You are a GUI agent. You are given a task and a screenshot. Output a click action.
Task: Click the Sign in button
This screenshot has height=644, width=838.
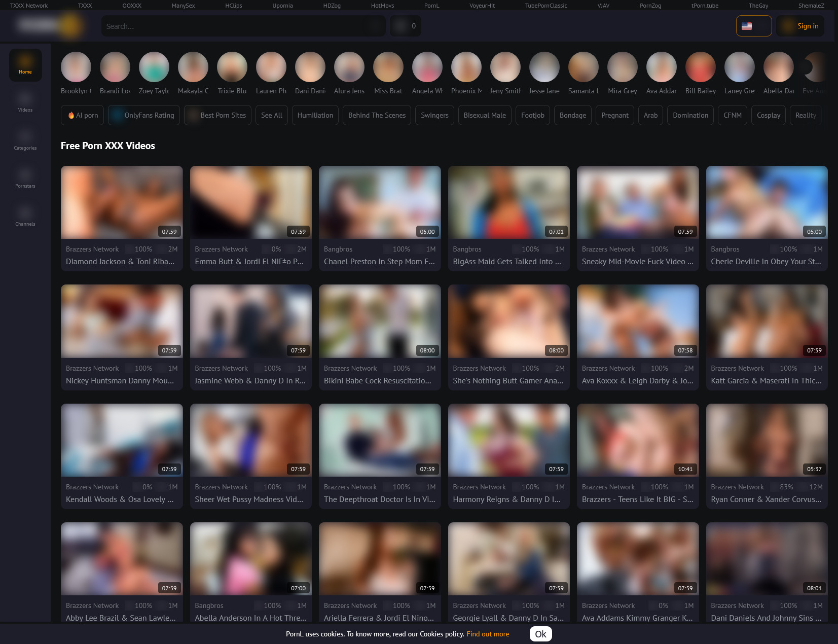800,26
